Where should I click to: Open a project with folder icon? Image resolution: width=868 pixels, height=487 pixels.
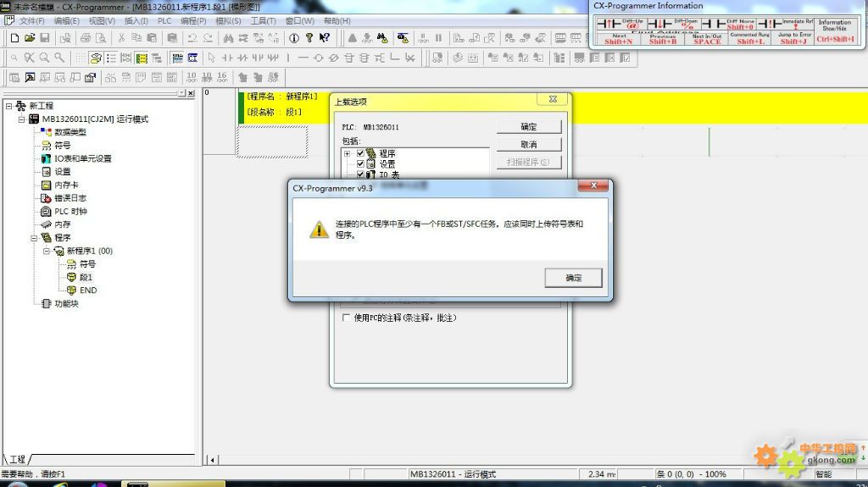coord(30,37)
